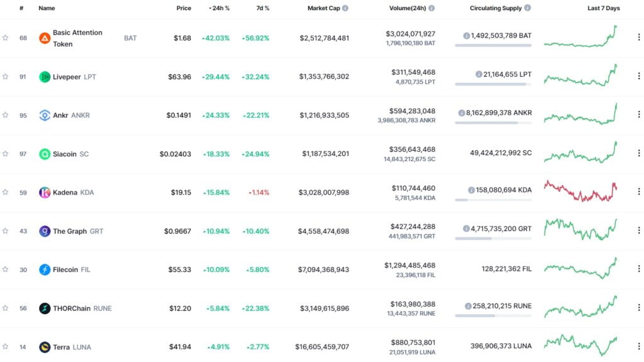Expand the three-dot options for Filecoin
This screenshot has height=362, width=644.
[x=639, y=269]
